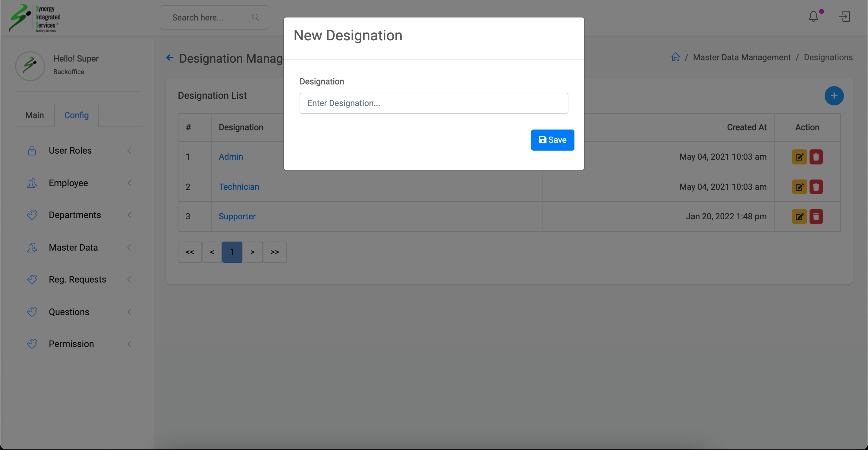Click edit icon for Admin row

pos(799,157)
